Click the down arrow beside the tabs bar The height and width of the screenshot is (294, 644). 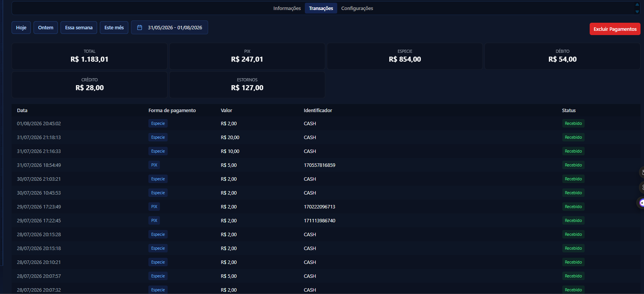click(637, 12)
